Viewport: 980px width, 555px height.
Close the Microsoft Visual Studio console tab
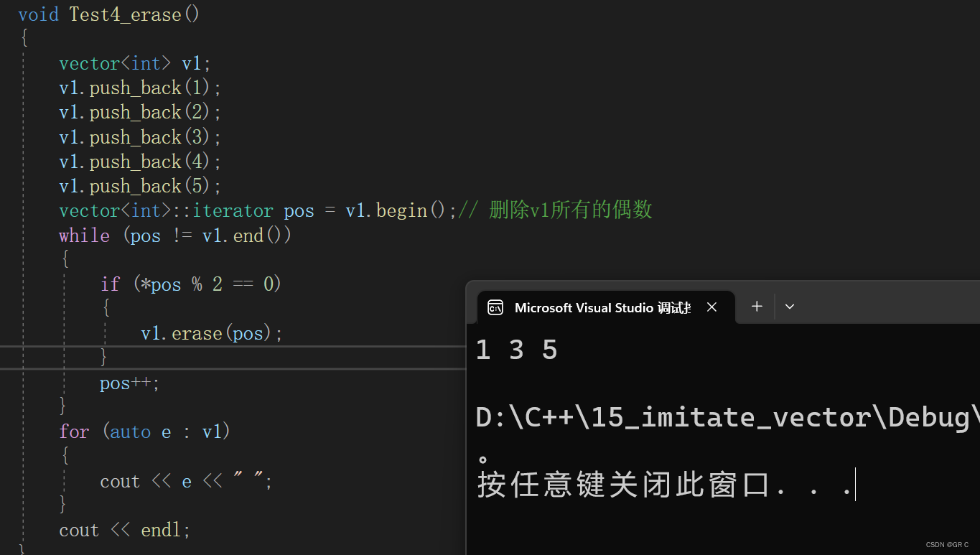pyautogui.click(x=711, y=307)
